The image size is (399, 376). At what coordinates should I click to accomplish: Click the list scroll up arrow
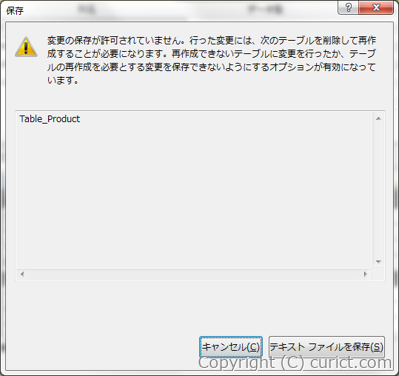point(378,119)
